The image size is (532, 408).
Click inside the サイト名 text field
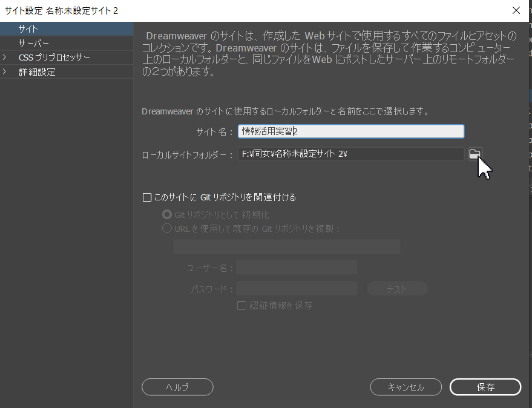tap(351, 131)
